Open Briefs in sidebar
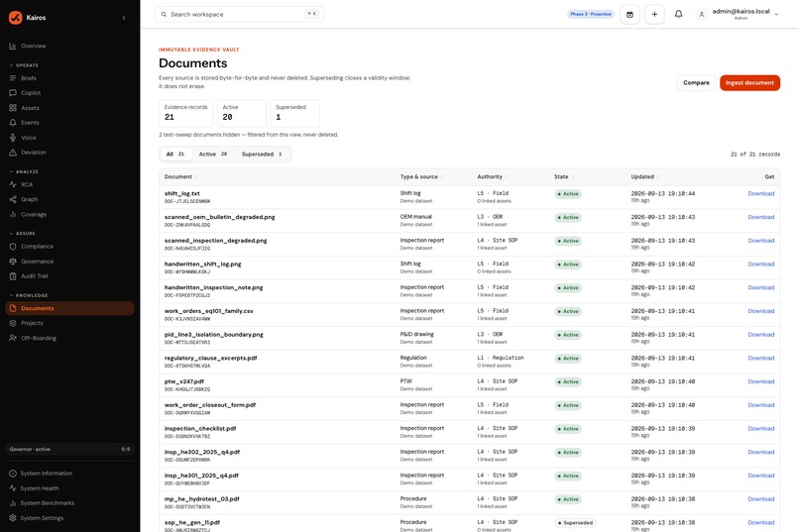 pyautogui.click(x=29, y=78)
